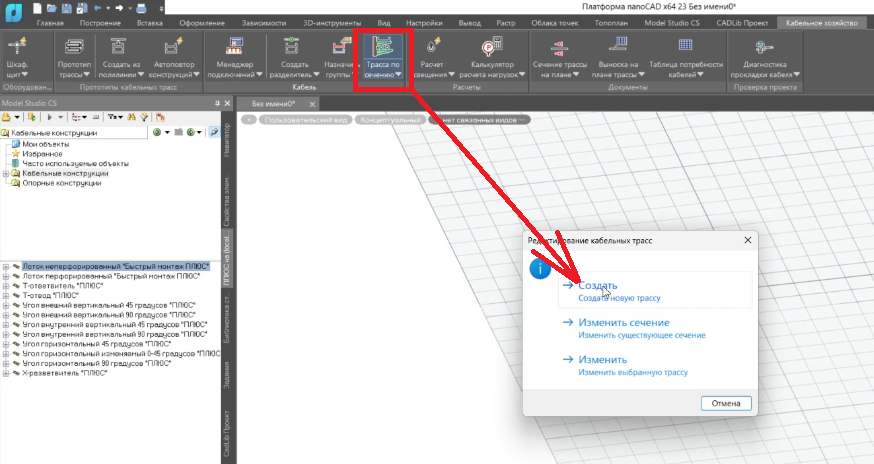Screen dimensions: 874x464
Task: Open the Таблица потребности кабелей dropdown arrow
Action: coord(701,75)
